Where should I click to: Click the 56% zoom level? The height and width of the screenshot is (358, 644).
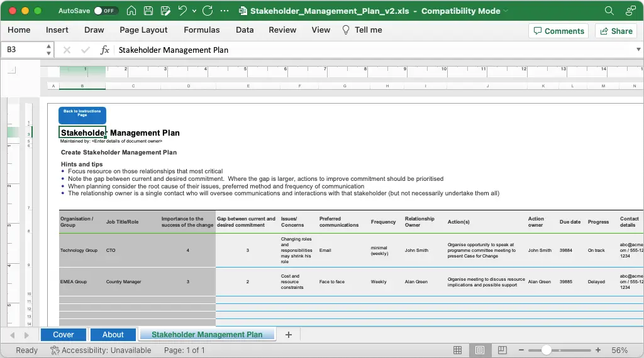tap(619, 350)
